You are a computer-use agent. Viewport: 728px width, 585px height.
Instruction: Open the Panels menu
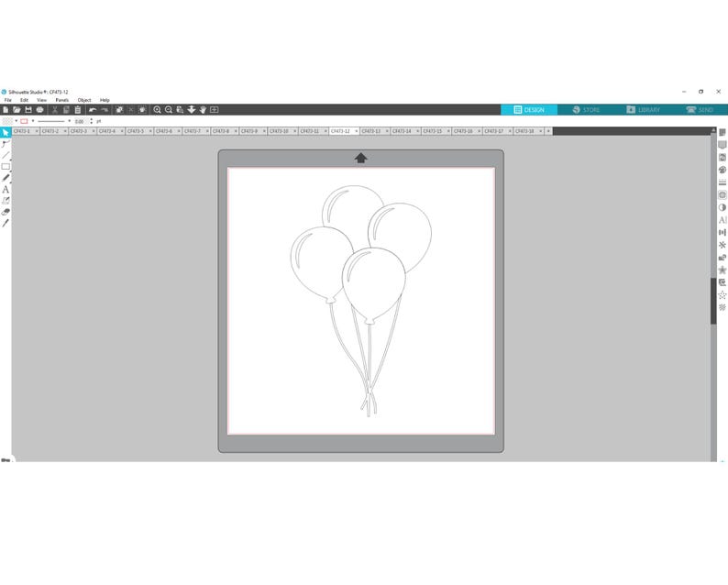[62, 100]
